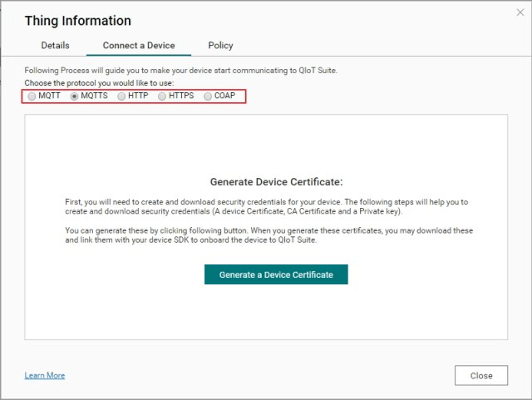
Task: Follow the Learn More link
Action: (45, 376)
